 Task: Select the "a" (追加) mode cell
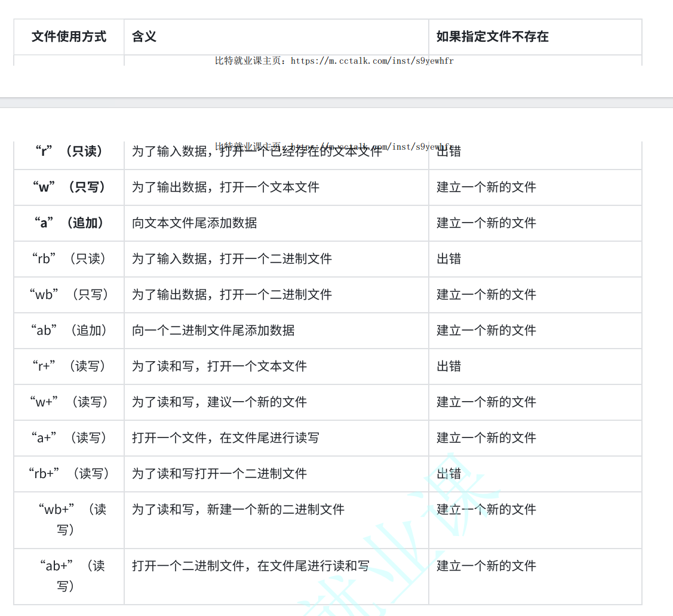(69, 223)
